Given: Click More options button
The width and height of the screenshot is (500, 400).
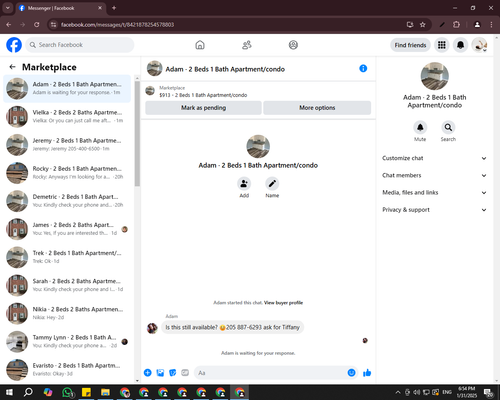Looking at the screenshot, I should click(x=317, y=108).
